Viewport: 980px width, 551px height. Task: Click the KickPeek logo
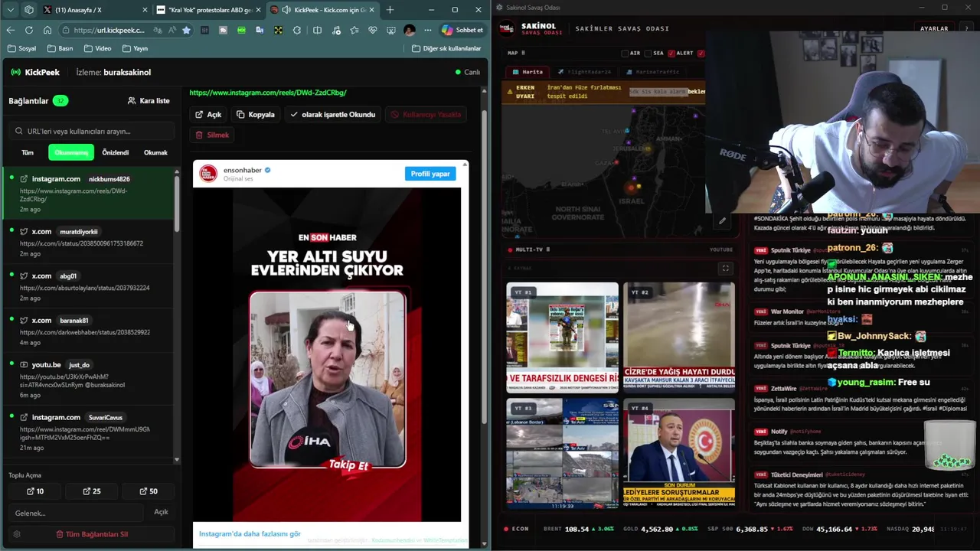tap(34, 72)
